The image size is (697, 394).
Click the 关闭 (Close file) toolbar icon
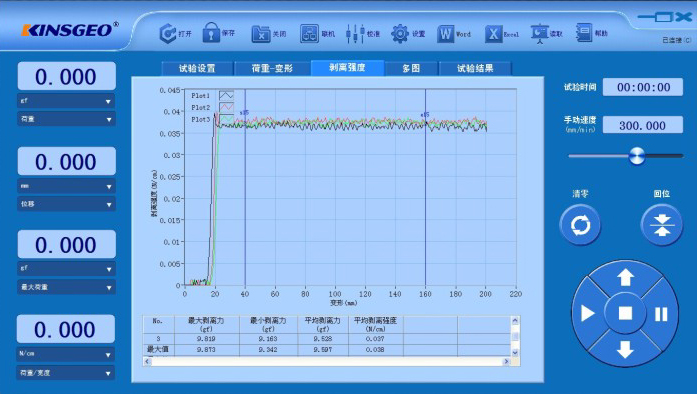pyautogui.click(x=260, y=34)
